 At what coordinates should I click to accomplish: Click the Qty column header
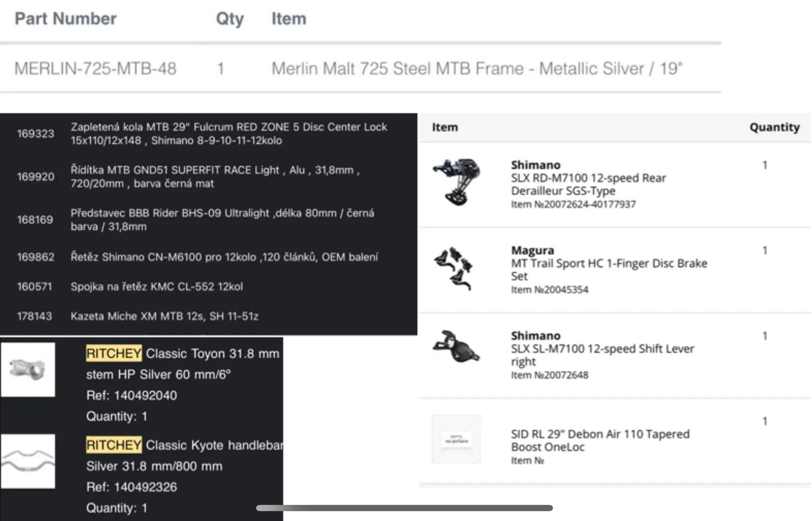click(230, 19)
